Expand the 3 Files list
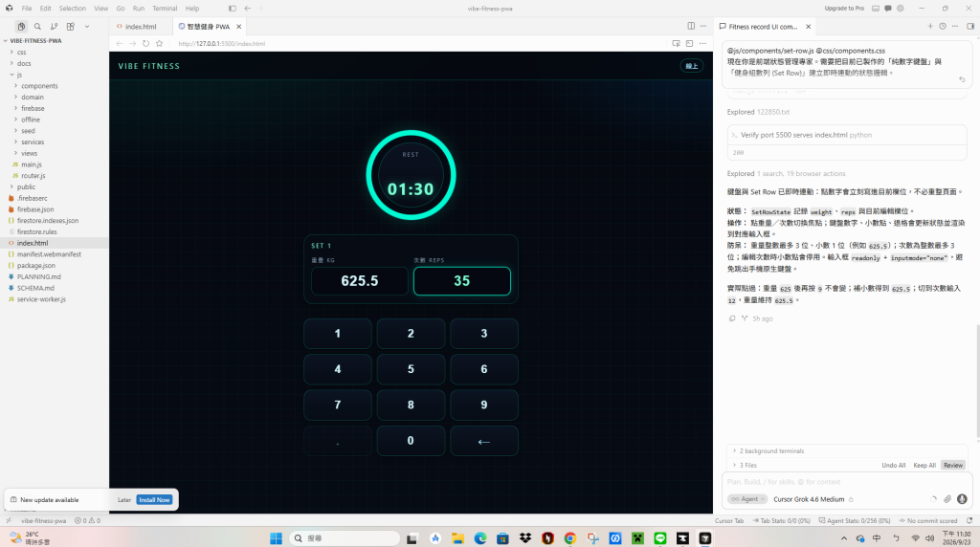Screen dimensions: 980x547 click(747, 465)
